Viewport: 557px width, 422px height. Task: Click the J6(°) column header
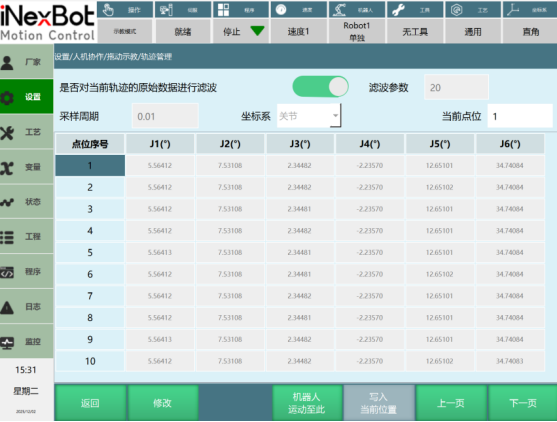pyautogui.click(x=510, y=144)
